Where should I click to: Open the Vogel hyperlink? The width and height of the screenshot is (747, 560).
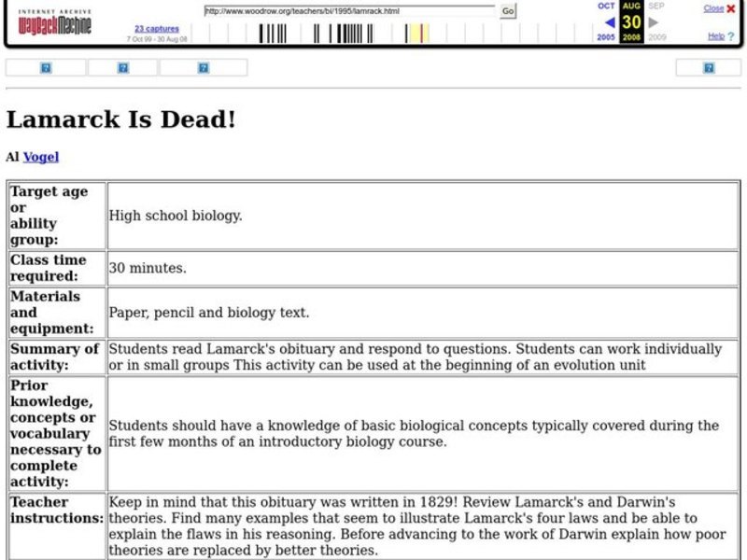click(x=43, y=156)
